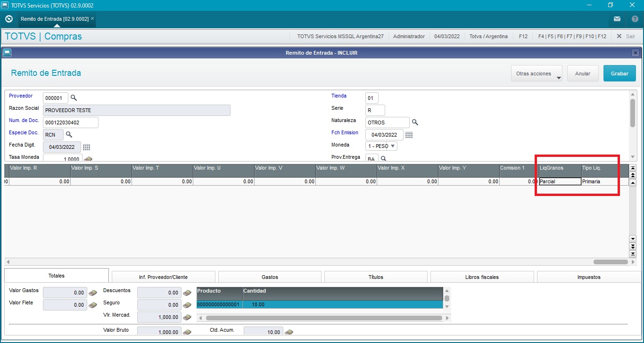Click the Anular button
This screenshot has width=644, height=343.
(x=583, y=73)
